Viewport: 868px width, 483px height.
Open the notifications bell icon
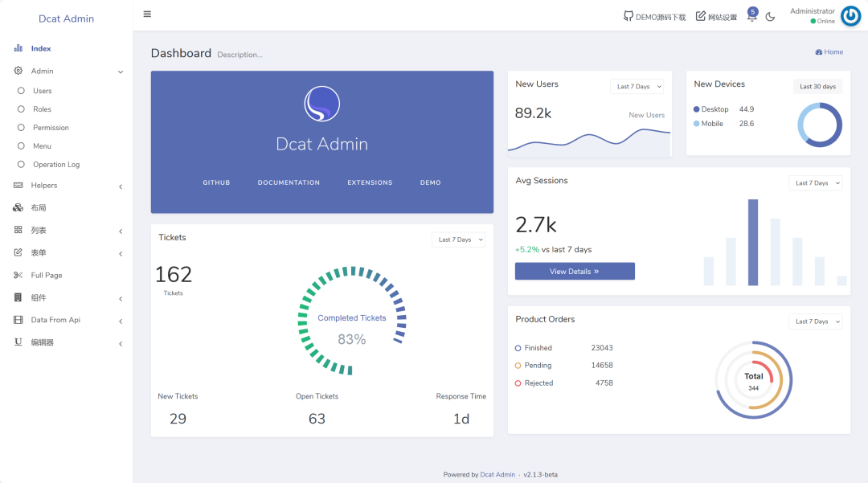(751, 17)
